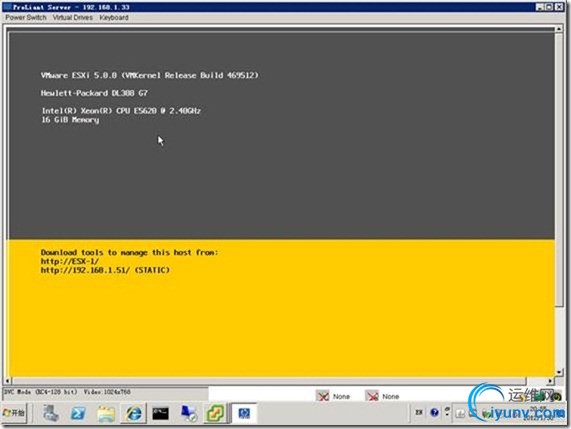Launch Internet Explorer from the taskbar
This screenshot has width=571, height=429.
coord(134,414)
